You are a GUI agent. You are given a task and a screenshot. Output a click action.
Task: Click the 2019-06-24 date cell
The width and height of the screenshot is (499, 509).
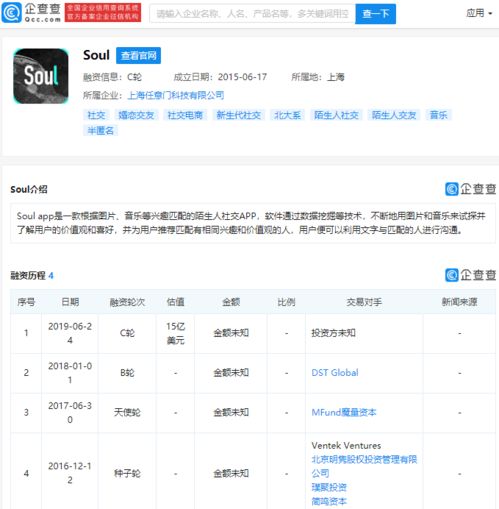70,333
